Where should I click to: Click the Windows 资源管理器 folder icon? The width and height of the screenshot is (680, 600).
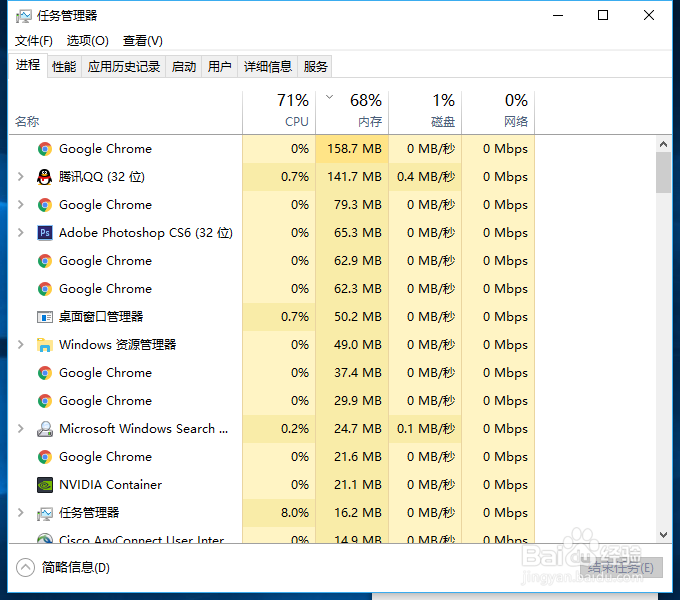tap(45, 345)
